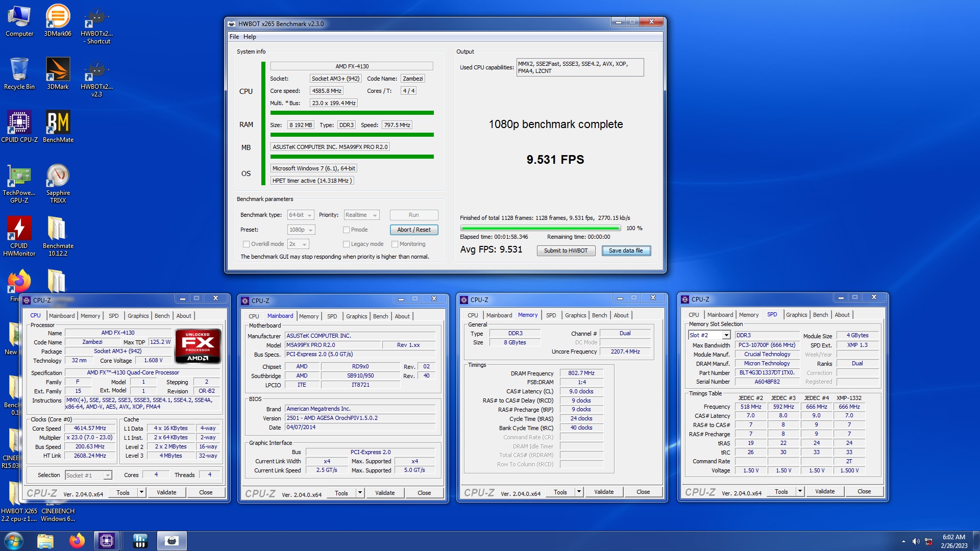This screenshot has width=980, height=551.
Task: Click the volume speaker tray icon
Action: 916,541
